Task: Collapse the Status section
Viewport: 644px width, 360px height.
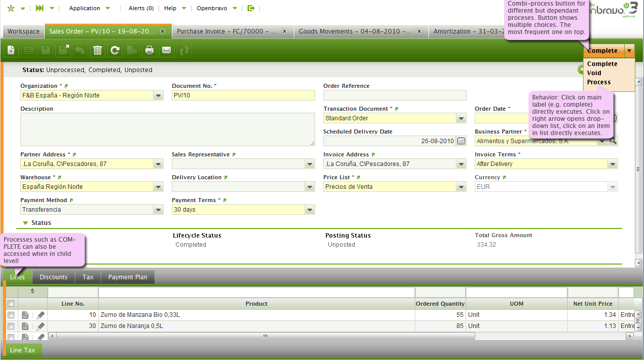Action: 25,223
